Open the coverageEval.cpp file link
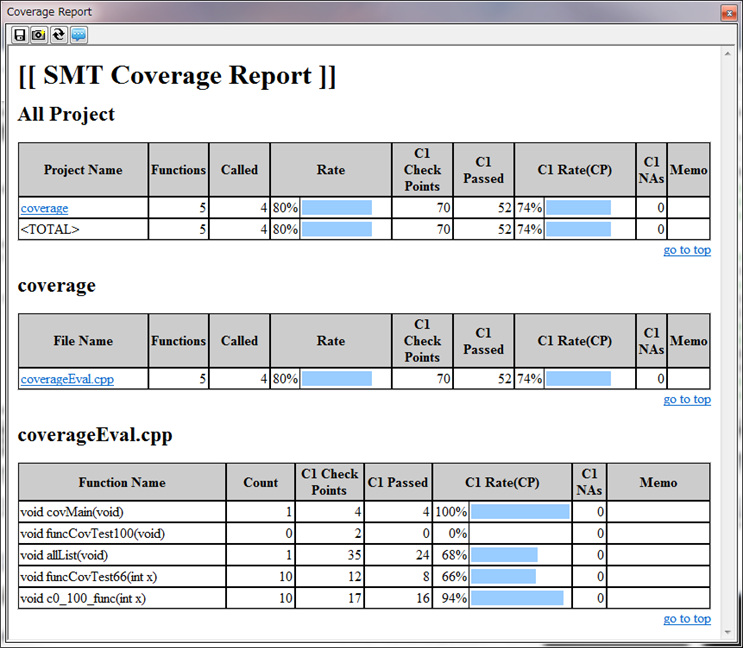 click(x=67, y=379)
